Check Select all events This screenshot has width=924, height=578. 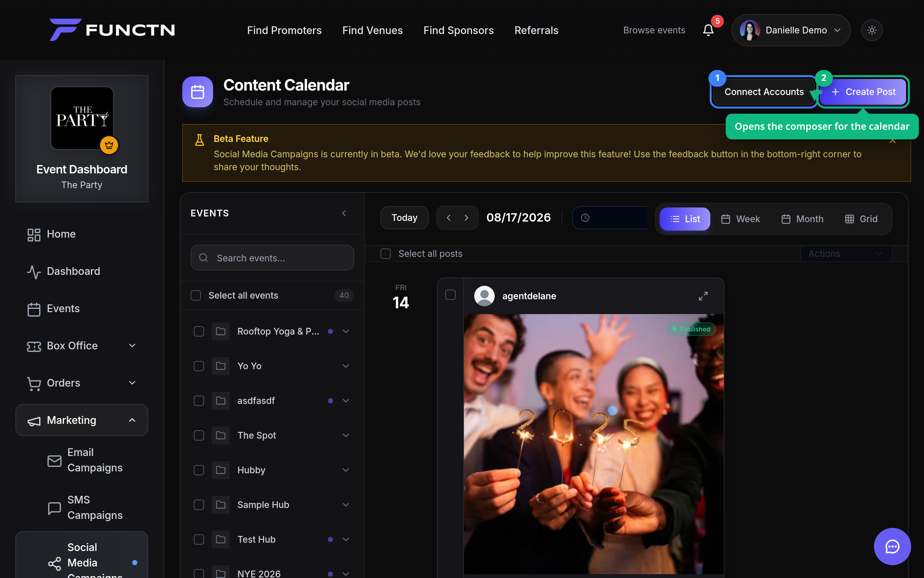click(x=195, y=295)
